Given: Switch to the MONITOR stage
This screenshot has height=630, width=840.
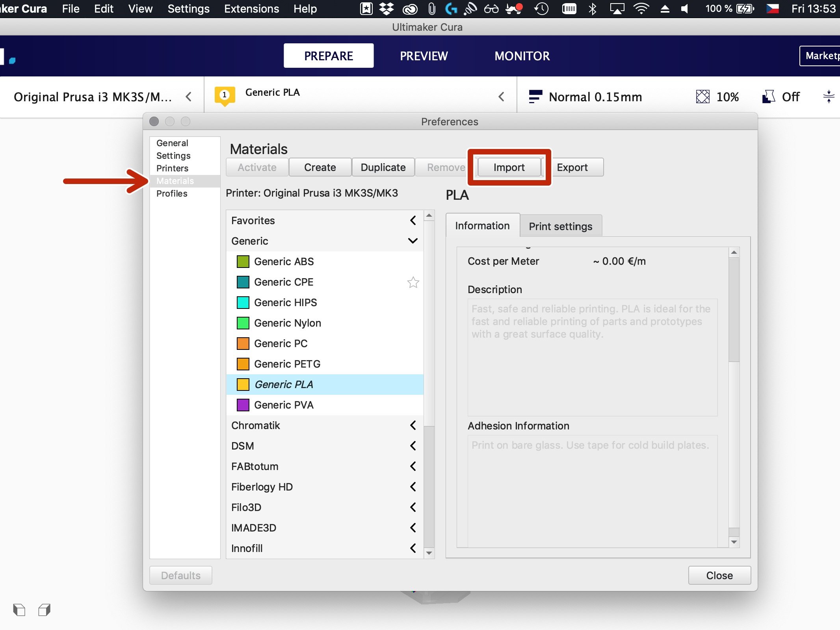Looking at the screenshot, I should tap(522, 56).
